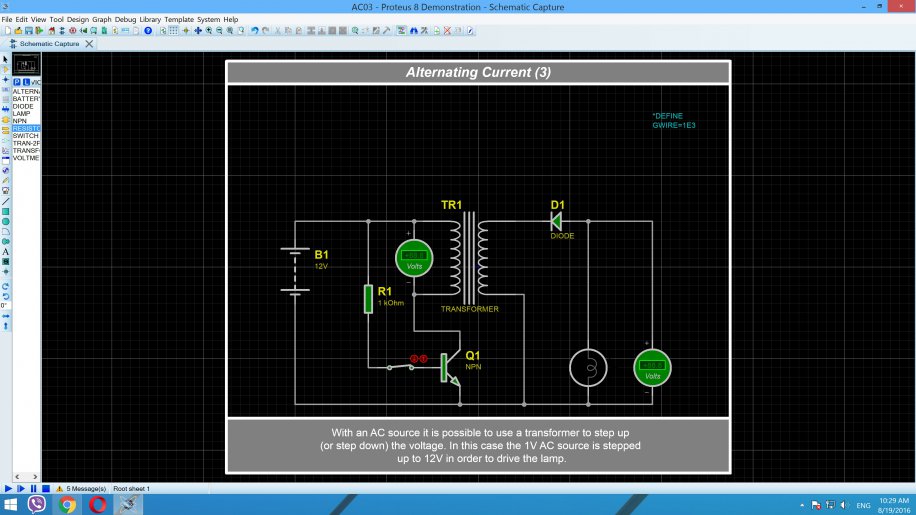The width and height of the screenshot is (916, 515).
Task: Stop the simulation with the Stop button
Action: click(44, 488)
